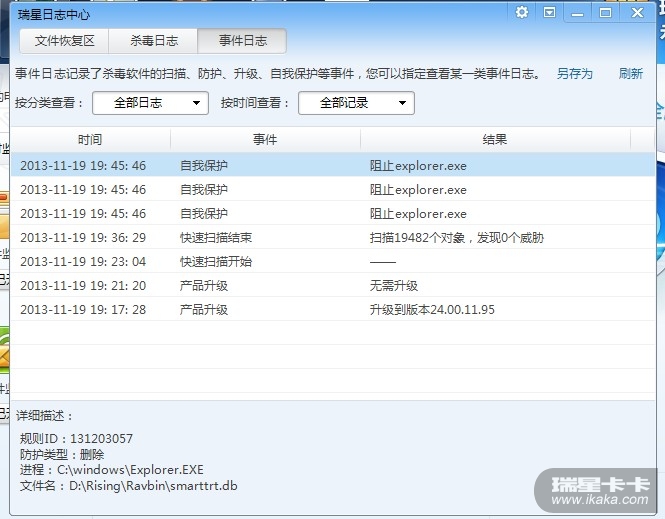Click the 2013-11-19 19:36:29 time cell
665x519 pixels.
[83, 237]
